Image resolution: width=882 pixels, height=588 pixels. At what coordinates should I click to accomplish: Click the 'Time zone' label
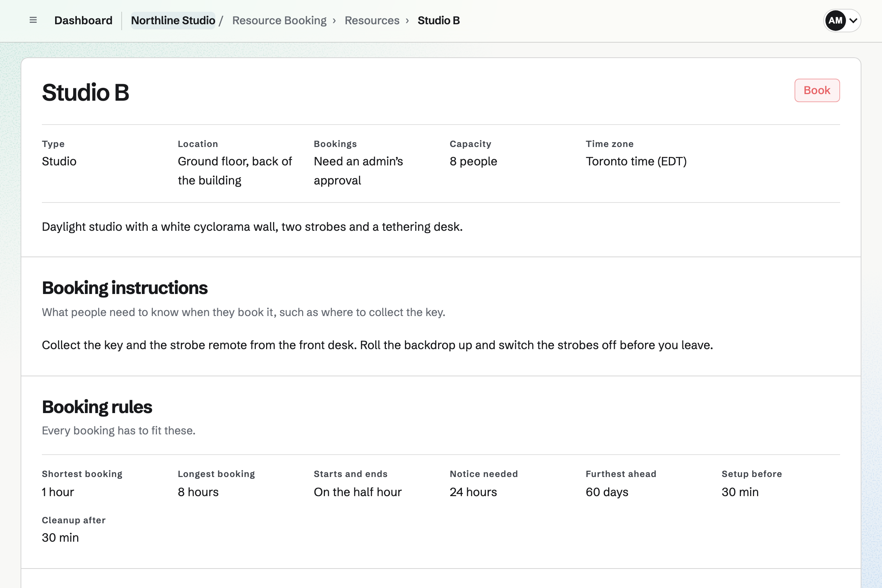coord(610,144)
